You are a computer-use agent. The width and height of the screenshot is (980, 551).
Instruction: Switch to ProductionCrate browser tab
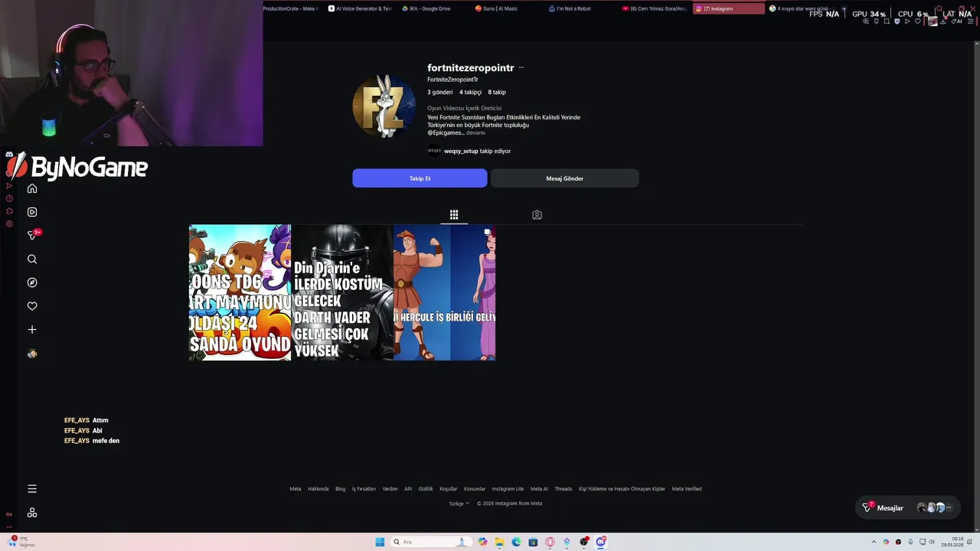(289, 8)
